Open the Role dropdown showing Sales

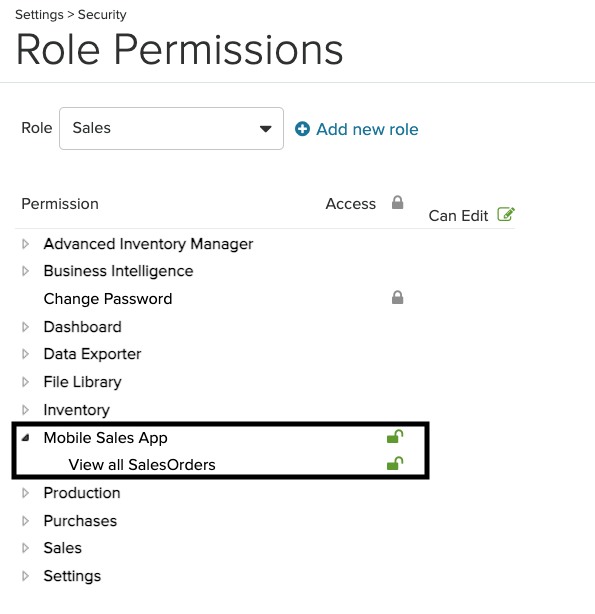[x=171, y=128]
